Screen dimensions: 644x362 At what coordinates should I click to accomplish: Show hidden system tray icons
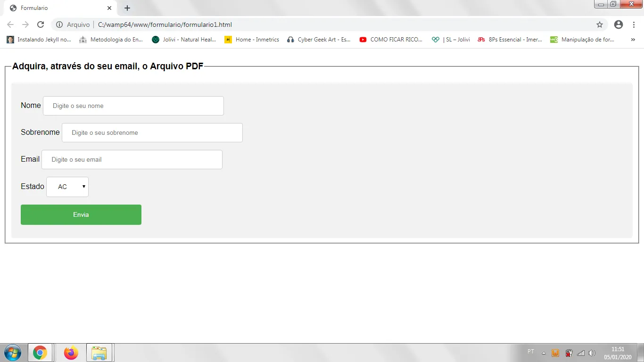coord(544,353)
